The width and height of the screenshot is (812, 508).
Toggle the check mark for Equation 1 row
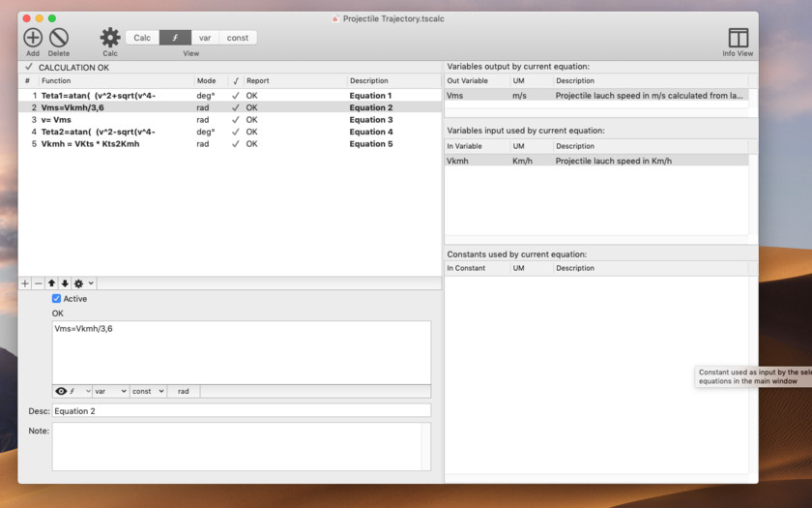pyautogui.click(x=236, y=96)
